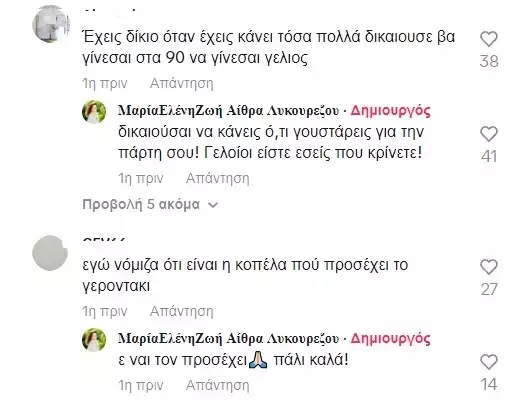Click the 'Δημιουργός' badge in first reply
The width and height of the screenshot is (509, 403).
click(390, 110)
